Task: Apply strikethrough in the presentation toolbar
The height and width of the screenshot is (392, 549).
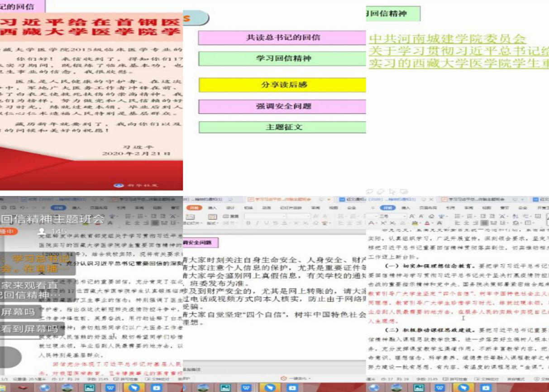Action: point(275,223)
